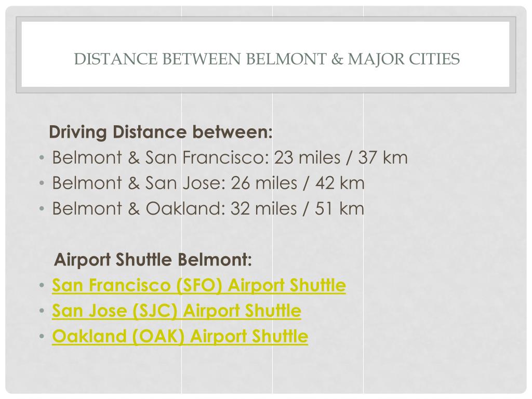Click the Belmont & San Francisco distance line
The image size is (532, 399).
tap(230, 157)
